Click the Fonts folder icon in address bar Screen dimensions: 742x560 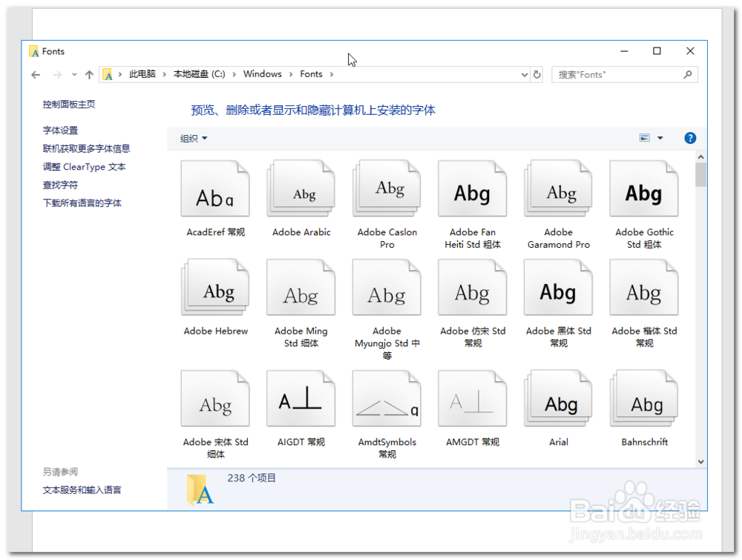(108, 75)
